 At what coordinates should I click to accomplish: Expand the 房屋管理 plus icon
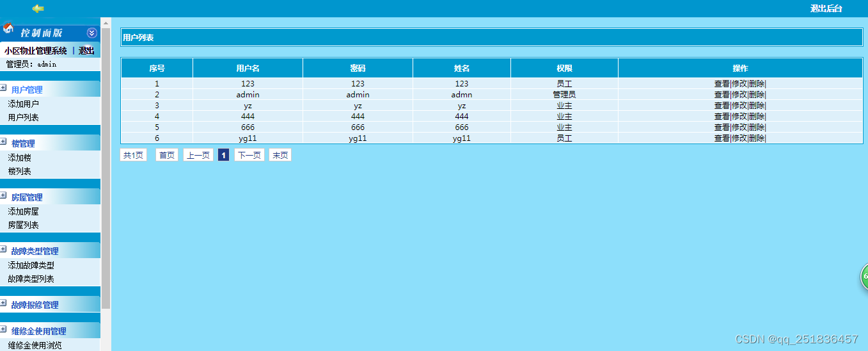[x=3, y=195]
